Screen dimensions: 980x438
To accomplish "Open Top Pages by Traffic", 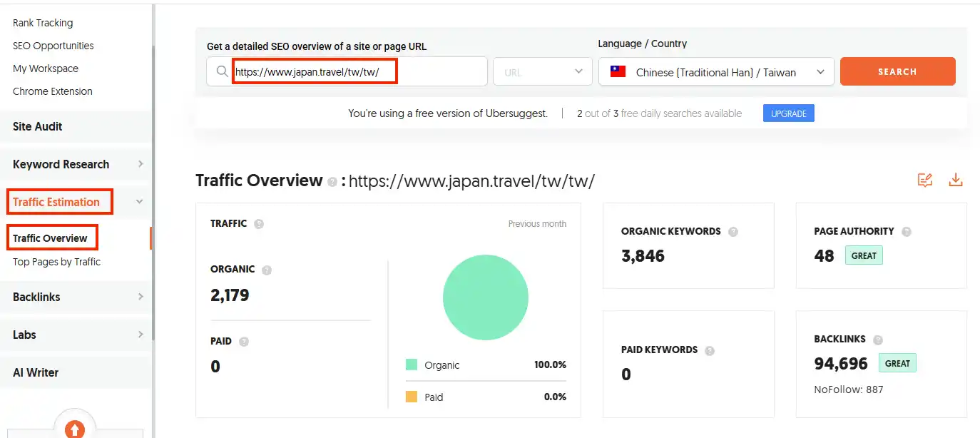I will tap(57, 262).
